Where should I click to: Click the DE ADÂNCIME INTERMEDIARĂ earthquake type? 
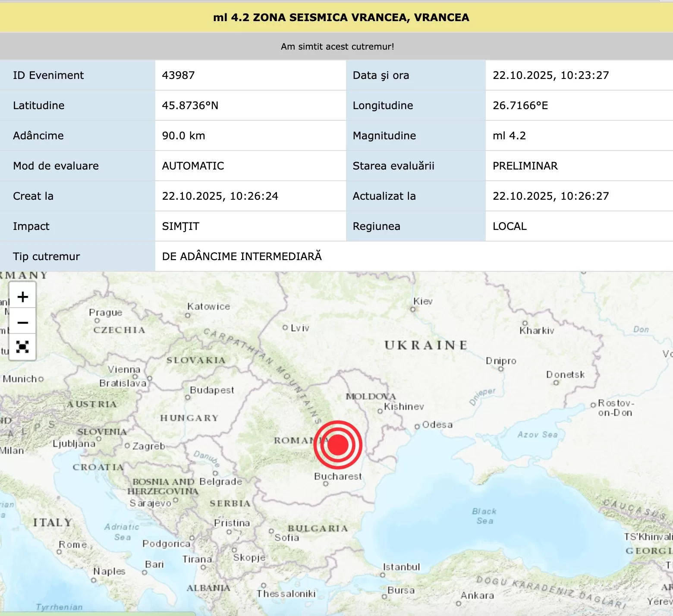click(x=242, y=257)
